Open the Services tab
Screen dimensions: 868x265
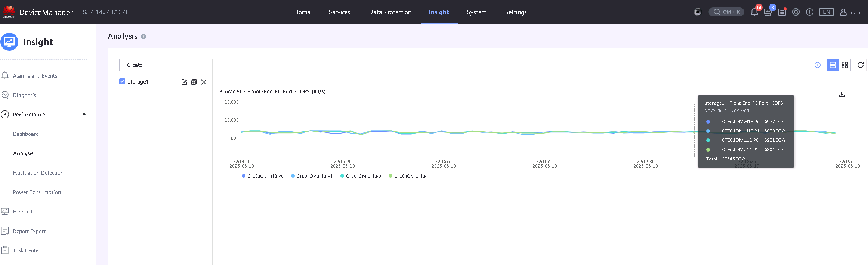[x=339, y=12]
